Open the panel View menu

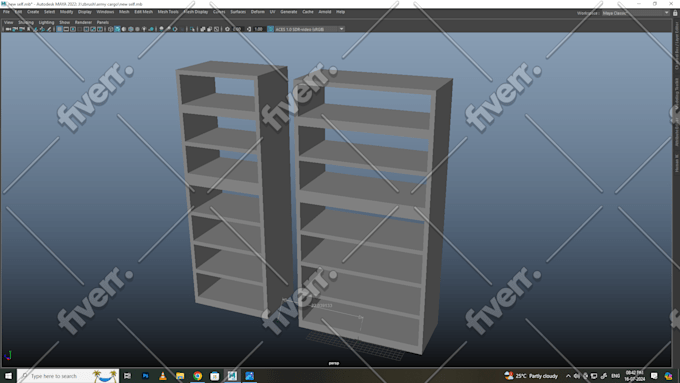[8, 22]
